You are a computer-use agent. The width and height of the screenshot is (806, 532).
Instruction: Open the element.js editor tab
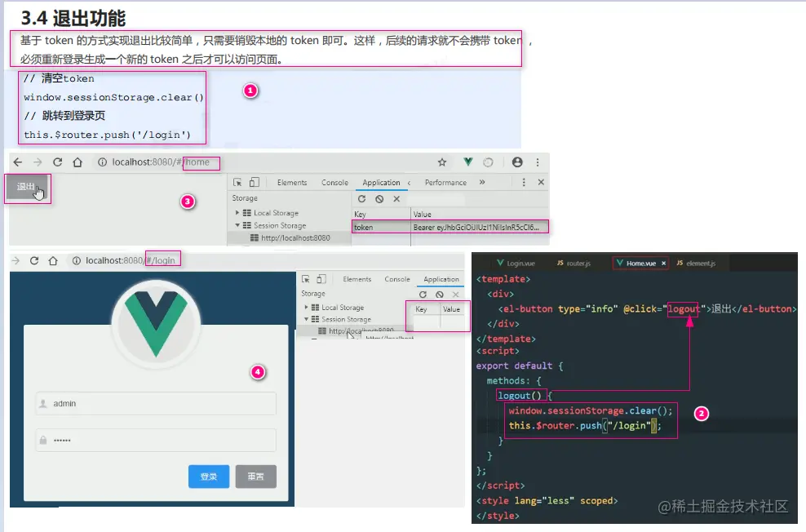(x=696, y=264)
